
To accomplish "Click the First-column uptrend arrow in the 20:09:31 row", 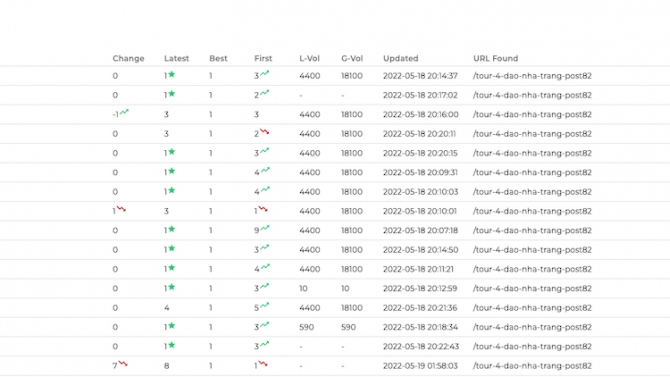I will coord(265,170).
